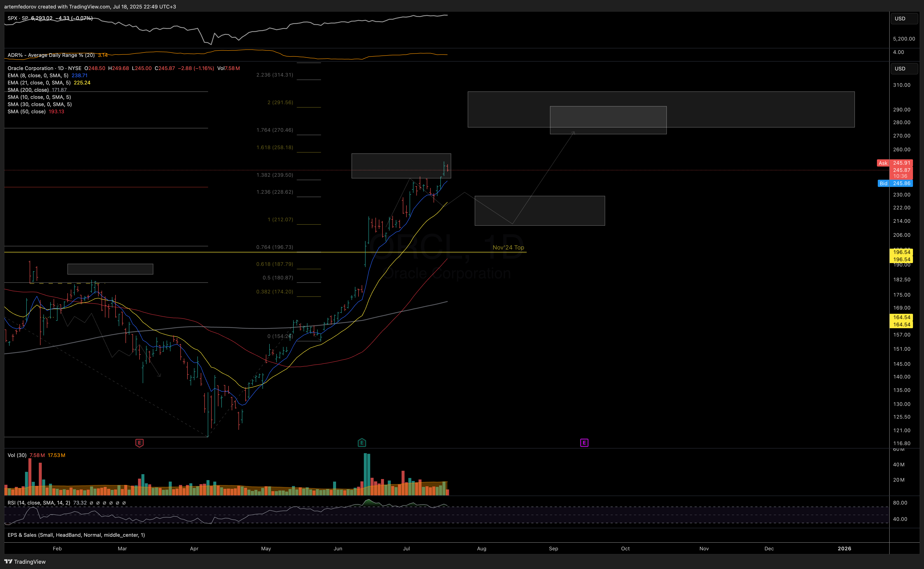Click the 116.80 price scale value
Screen dimensions: 924x569
[902, 443]
